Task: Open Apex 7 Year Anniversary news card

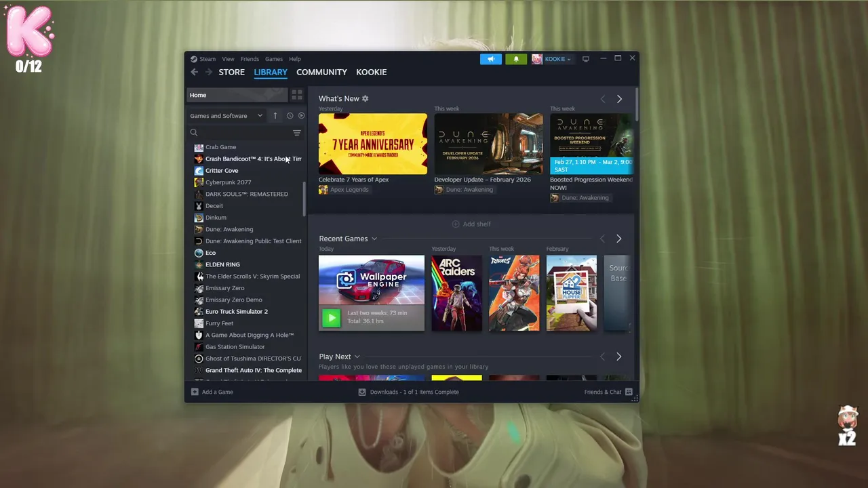Action: 373,144
